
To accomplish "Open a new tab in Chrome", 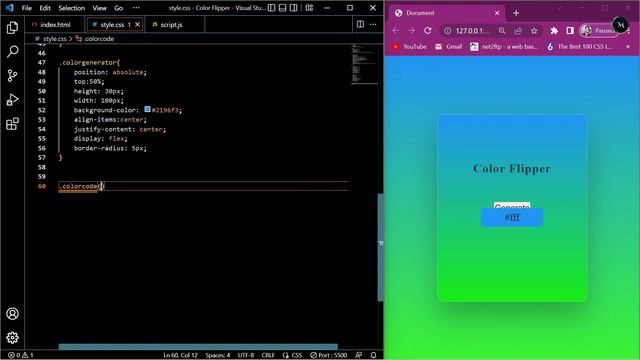I will pyautogui.click(x=516, y=13).
